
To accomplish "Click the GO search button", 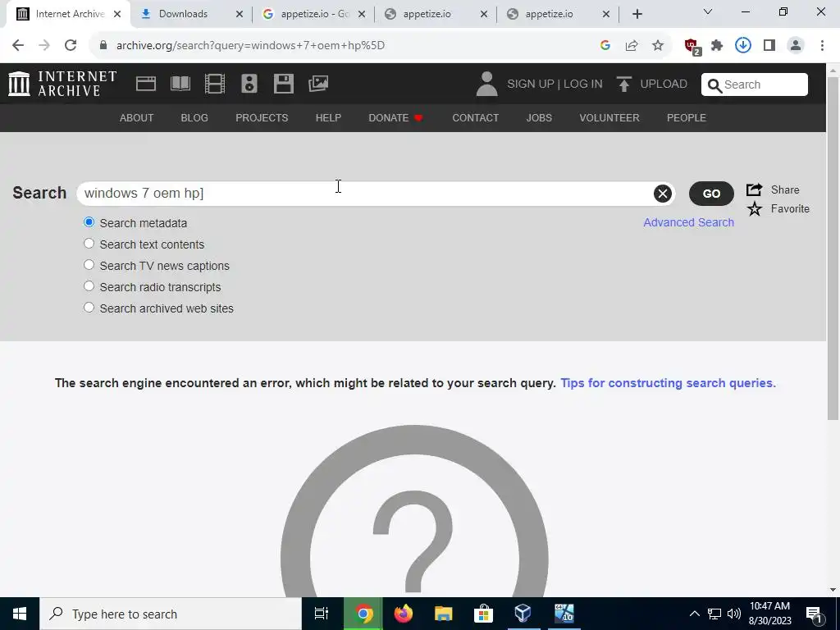I will 711,194.
